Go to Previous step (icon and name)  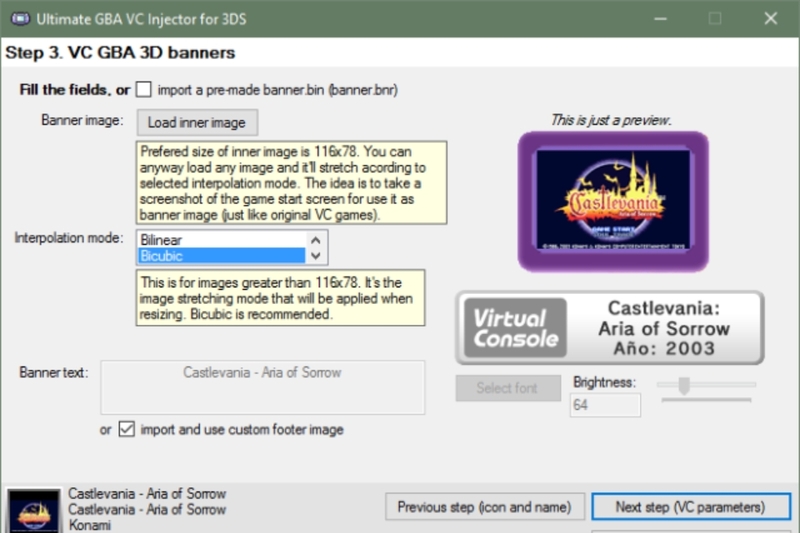(x=485, y=506)
